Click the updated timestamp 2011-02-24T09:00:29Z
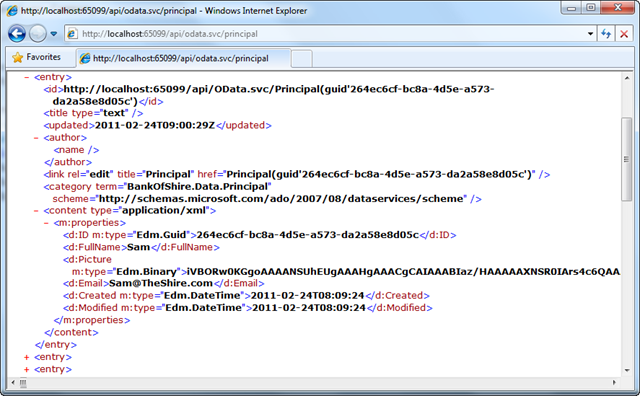Screen dimensions: 640x396 [x=155, y=125]
